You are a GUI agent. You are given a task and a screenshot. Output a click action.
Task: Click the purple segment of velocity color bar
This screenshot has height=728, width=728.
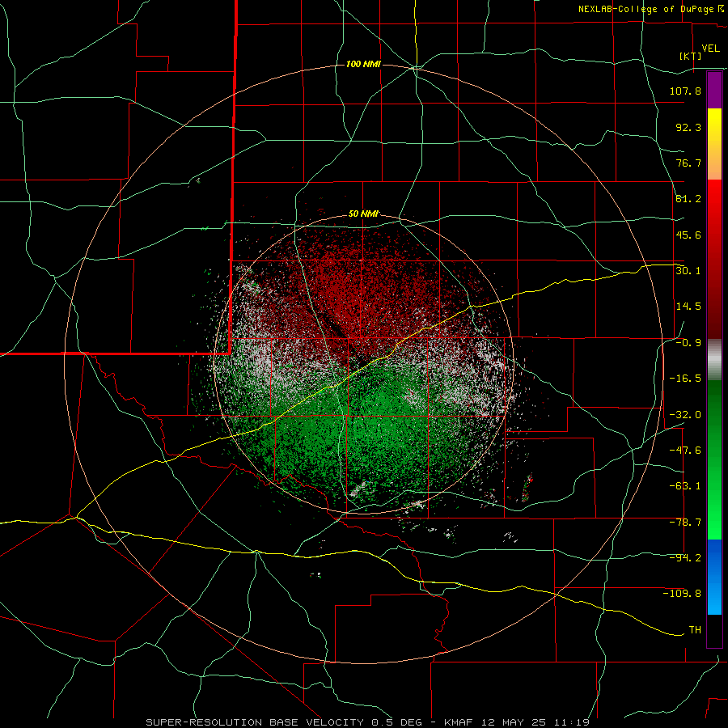714,91
